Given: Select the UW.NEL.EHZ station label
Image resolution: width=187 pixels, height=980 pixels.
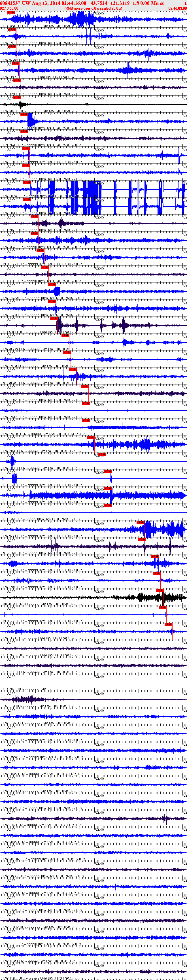Looking at the screenshot, I should [42, 451].
